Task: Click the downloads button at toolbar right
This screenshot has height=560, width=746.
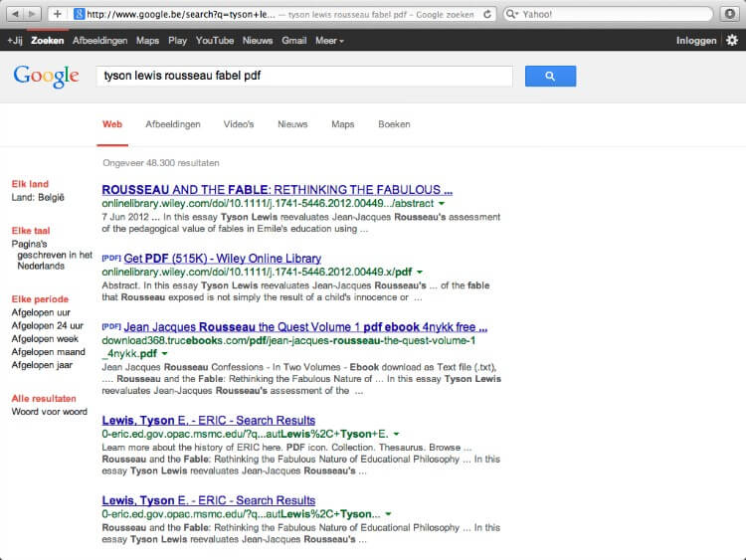Action: tap(729, 14)
